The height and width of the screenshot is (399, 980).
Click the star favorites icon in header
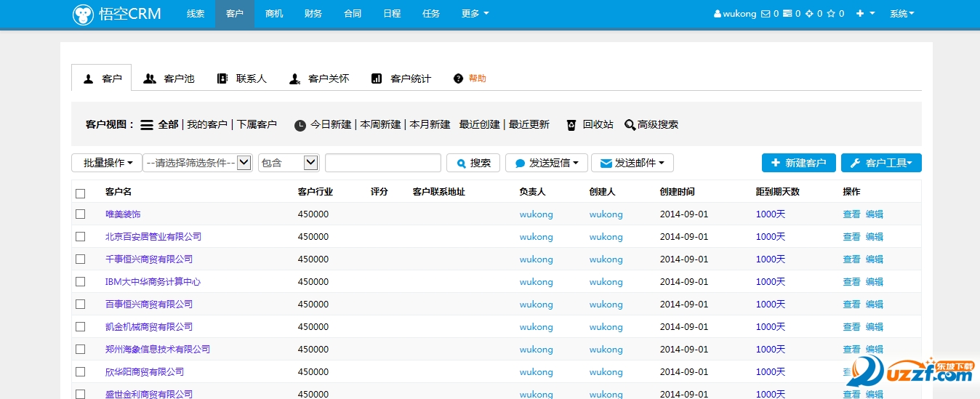pos(831,14)
